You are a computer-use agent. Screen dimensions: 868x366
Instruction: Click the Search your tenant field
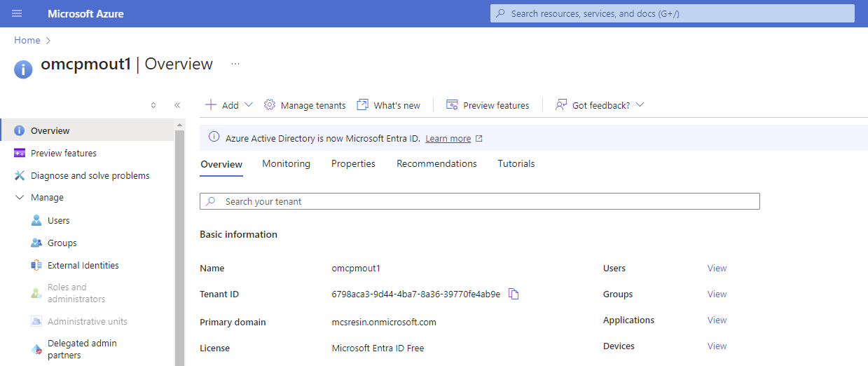click(x=480, y=201)
